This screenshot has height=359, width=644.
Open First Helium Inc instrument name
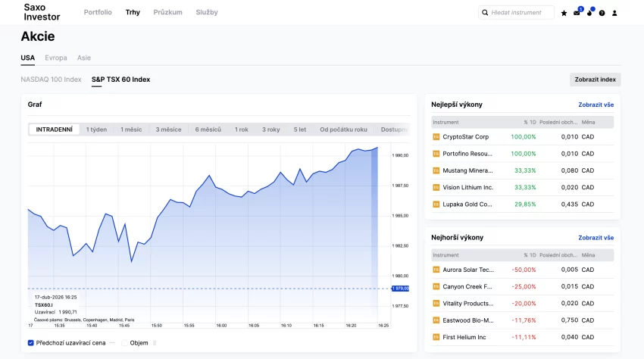[x=464, y=337]
